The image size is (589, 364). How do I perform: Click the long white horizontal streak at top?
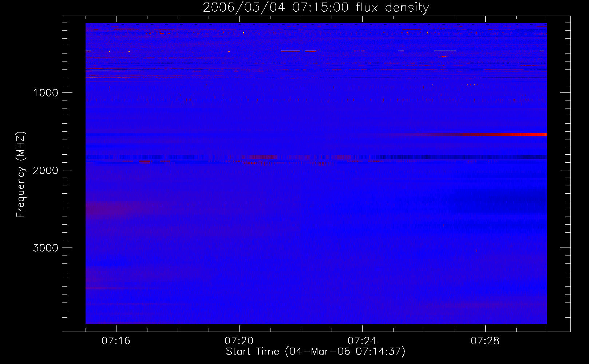(x=290, y=51)
